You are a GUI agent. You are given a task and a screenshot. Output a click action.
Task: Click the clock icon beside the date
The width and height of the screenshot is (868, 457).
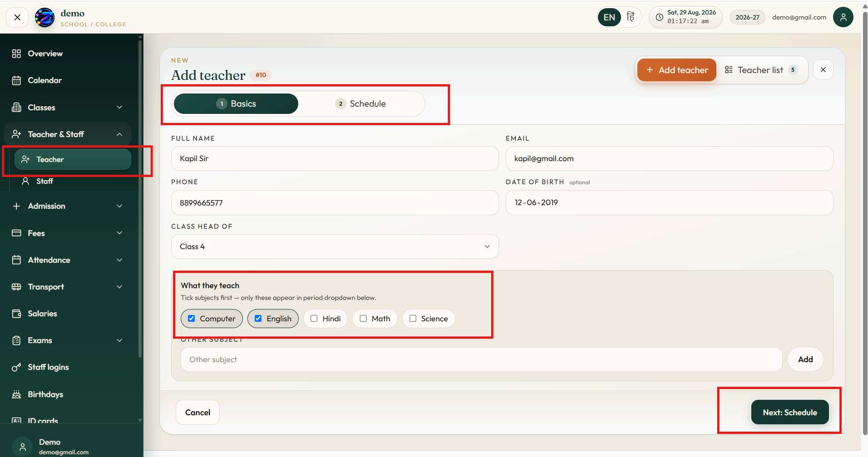click(x=659, y=17)
